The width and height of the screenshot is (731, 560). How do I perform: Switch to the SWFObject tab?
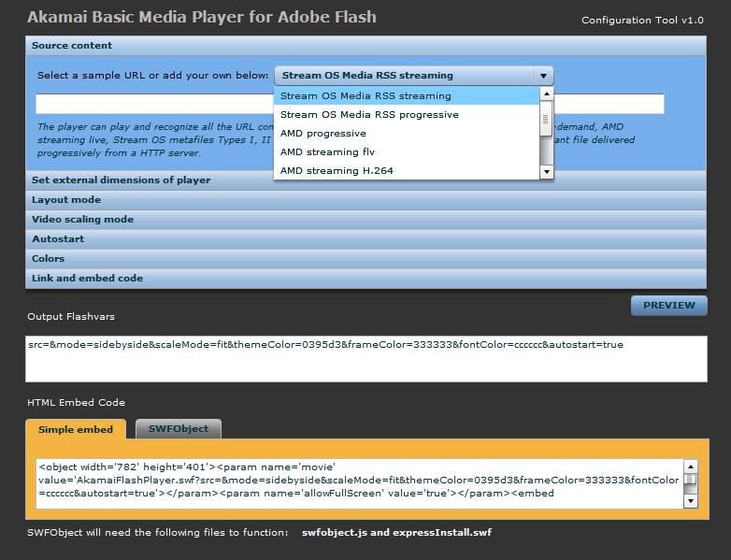[x=179, y=429]
